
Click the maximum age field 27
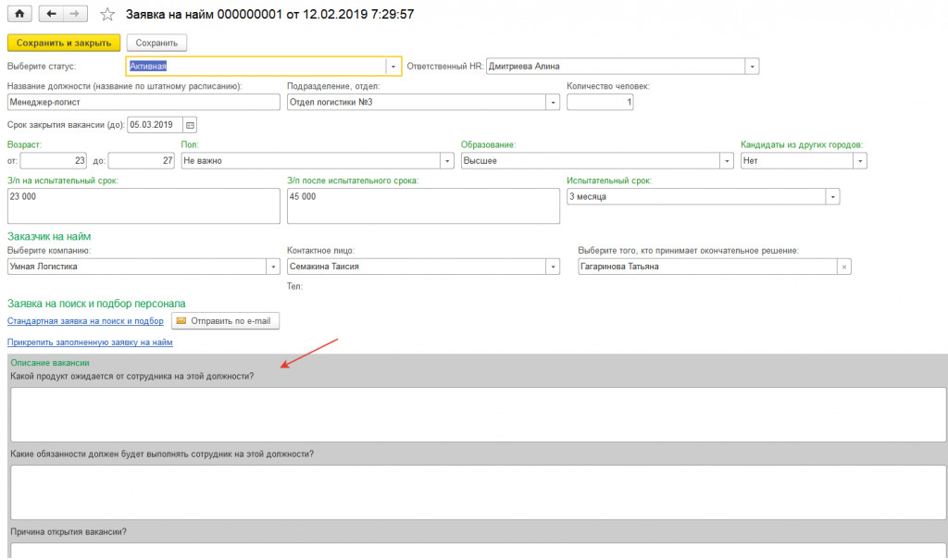pyautogui.click(x=142, y=161)
